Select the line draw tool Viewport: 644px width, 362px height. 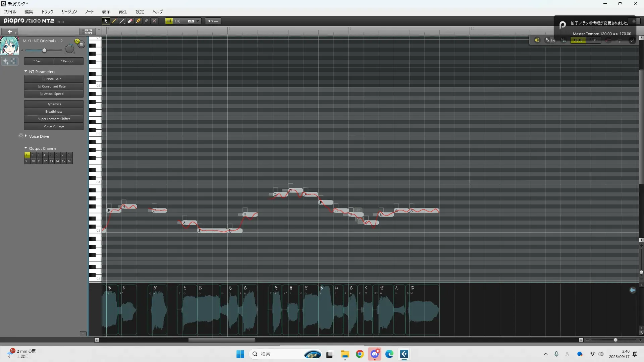click(x=122, y=21)
